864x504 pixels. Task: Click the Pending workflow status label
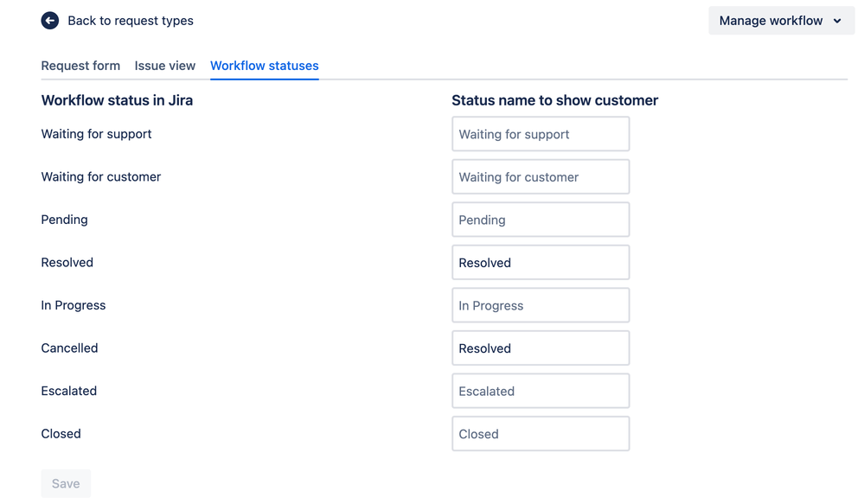[65, 220]
